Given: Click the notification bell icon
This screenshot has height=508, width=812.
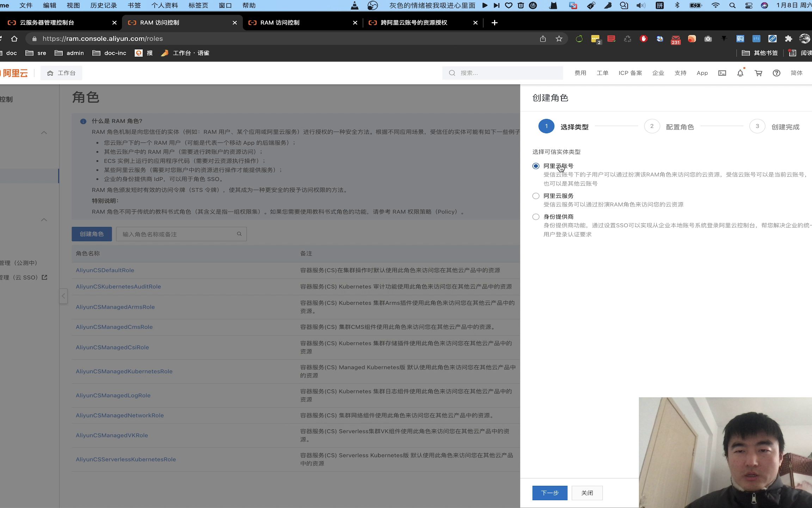Looking at the screenshot, I should point(740,73).
